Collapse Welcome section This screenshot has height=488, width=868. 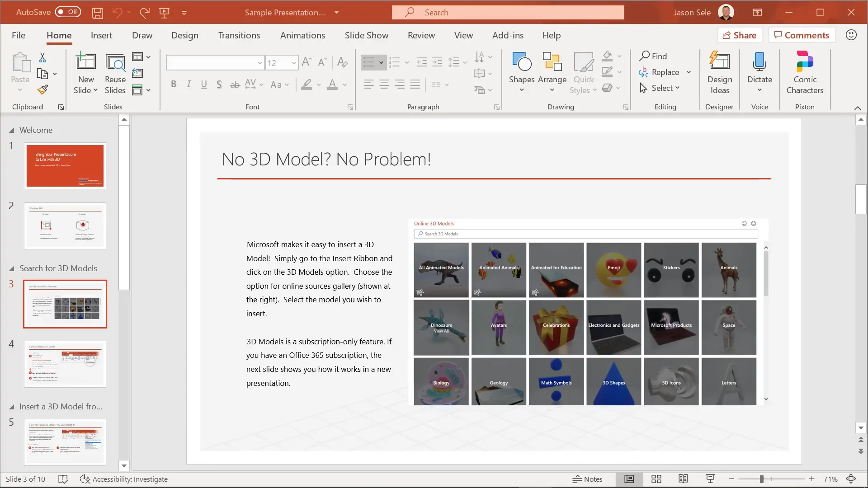click(12, 130)
